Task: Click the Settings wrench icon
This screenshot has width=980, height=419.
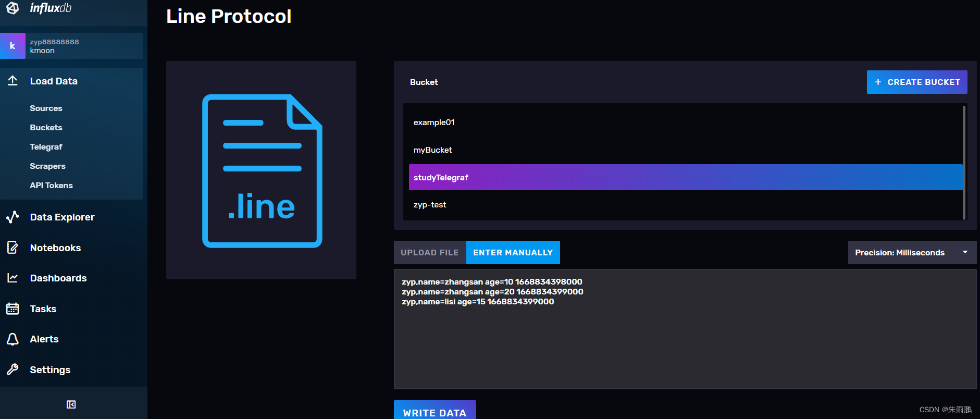Action: [13, 369]
